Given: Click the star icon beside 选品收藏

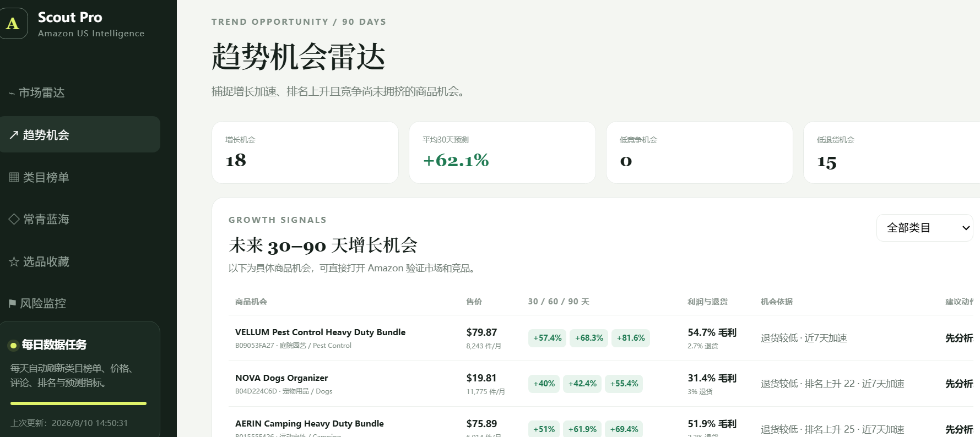Looking at the screenshot, I should click(x=14, y=261).
